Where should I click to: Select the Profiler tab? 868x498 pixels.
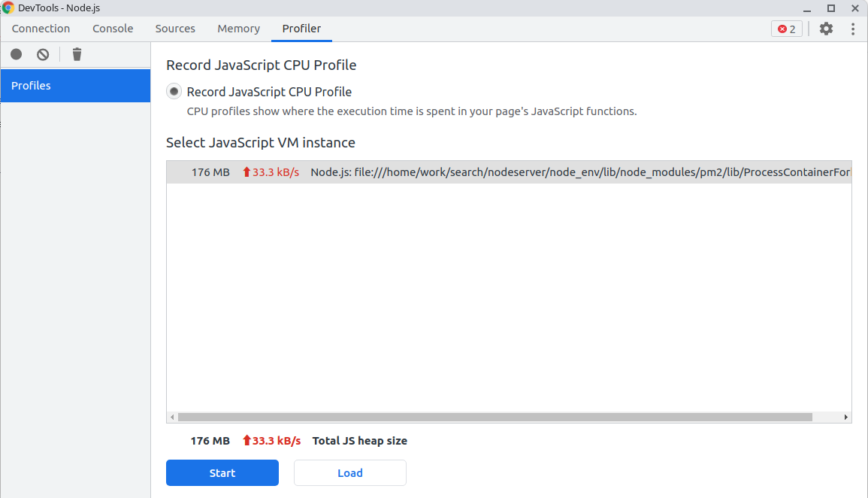point(301,29)
